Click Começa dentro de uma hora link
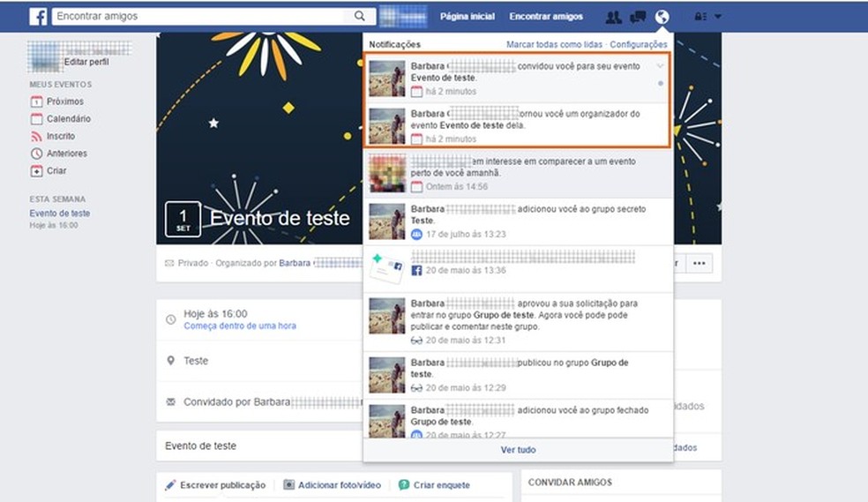This screenshot has height=502, width=868. [240, 326]
